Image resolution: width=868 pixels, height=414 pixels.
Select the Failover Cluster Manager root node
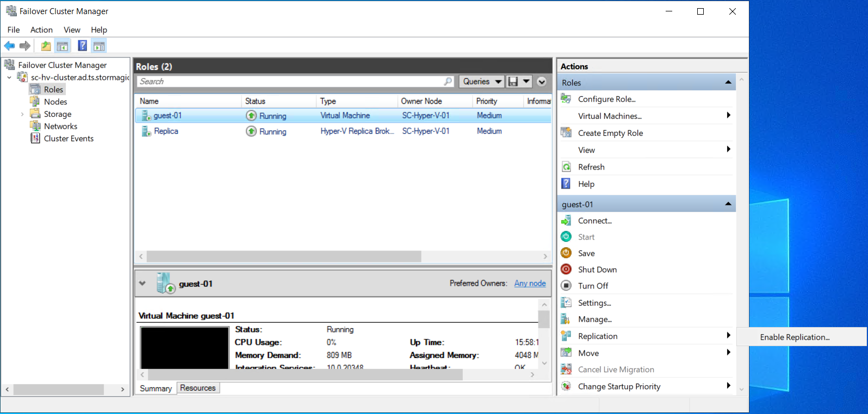pyautogui.click(x=62, y=65)
